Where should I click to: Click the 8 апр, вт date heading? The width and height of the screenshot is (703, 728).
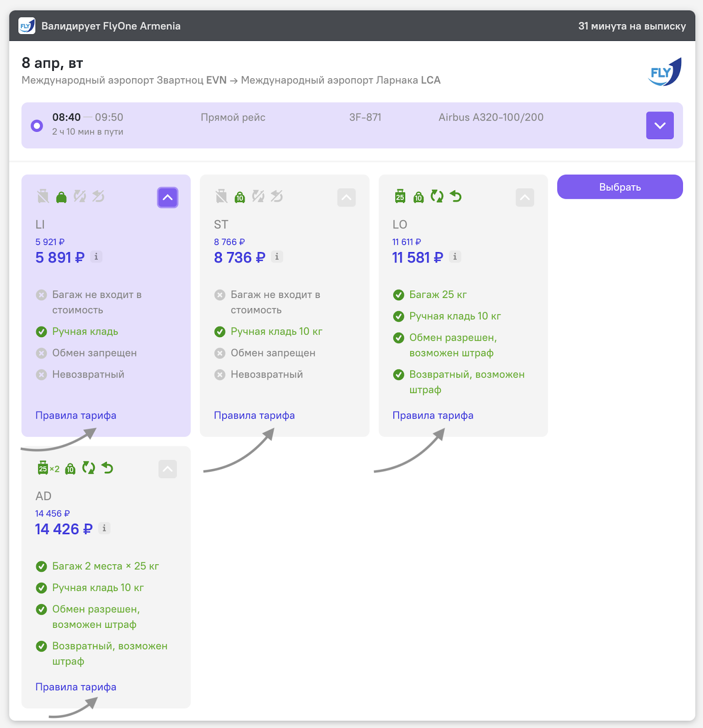[x=52, y=63]
